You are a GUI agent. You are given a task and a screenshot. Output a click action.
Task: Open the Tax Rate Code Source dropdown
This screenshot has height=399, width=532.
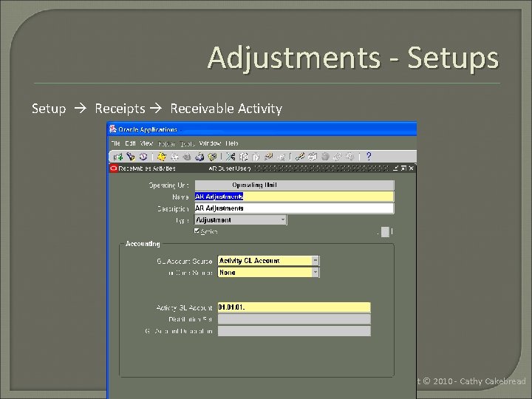tap(268, 273)
